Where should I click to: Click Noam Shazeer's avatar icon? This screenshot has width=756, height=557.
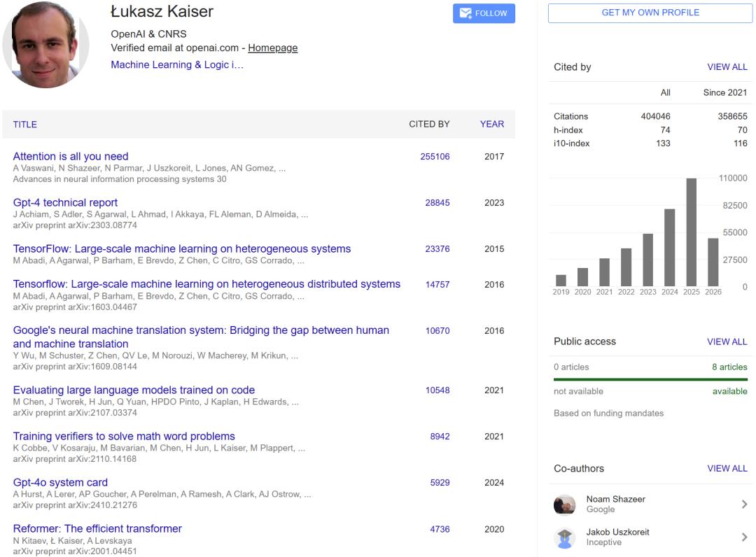pyautogui.click(x=565, y=505)
